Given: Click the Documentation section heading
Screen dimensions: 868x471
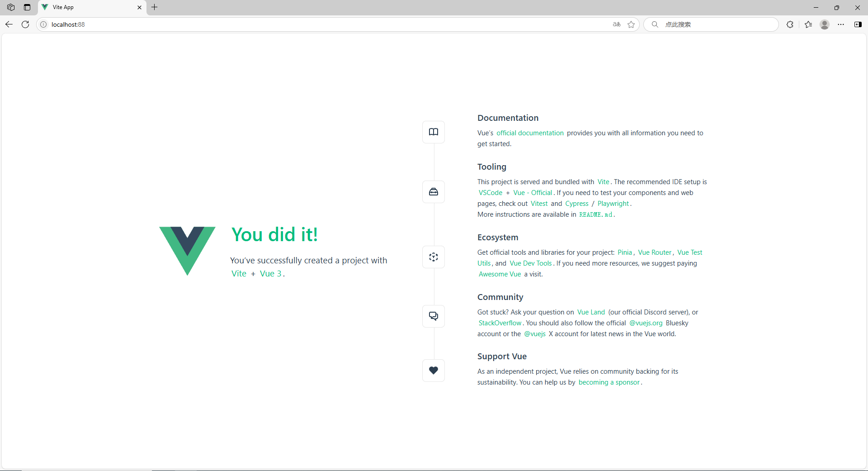Looking at the screenshot, I should click(508, 118).
